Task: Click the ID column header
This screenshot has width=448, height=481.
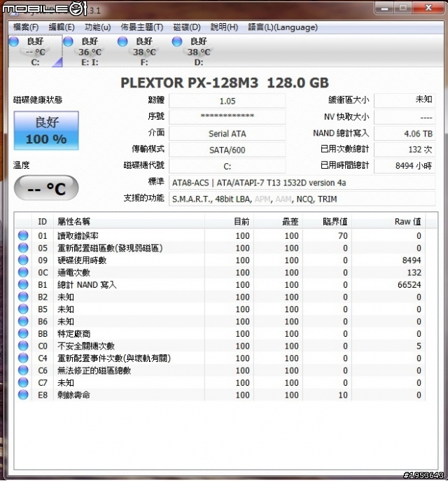Action: (x=43, y=221)
